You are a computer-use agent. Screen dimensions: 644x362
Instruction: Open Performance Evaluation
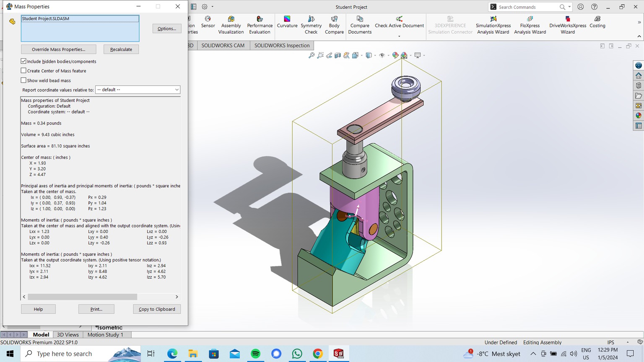260,25
